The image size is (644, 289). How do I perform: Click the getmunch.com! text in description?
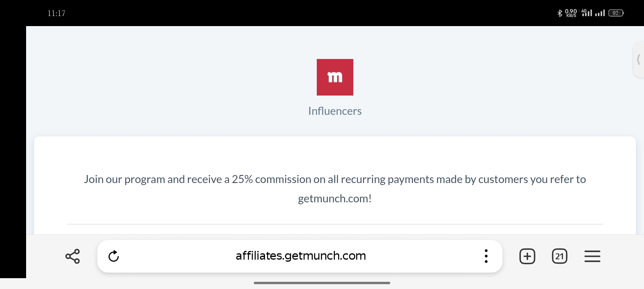(x=335, y=199)
